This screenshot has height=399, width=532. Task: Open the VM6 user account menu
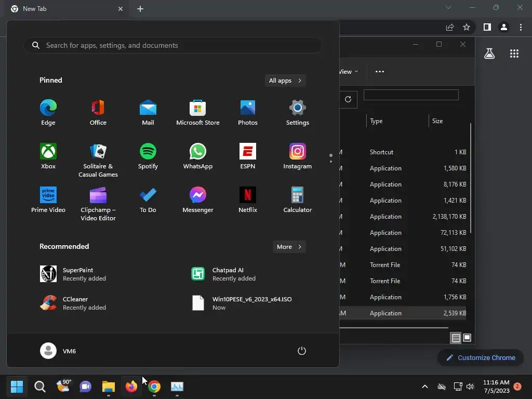coord(58,351)
